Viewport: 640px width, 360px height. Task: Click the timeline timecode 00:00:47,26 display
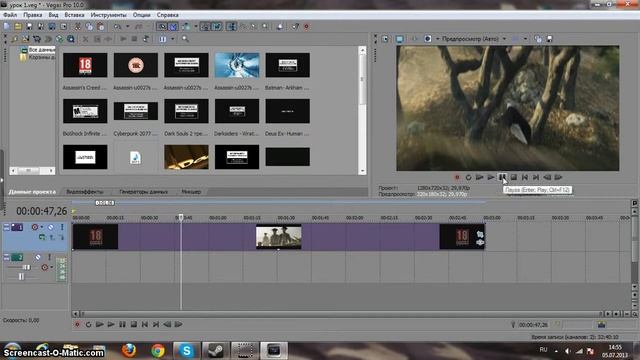pyautogui.click(x=41, y=211)
